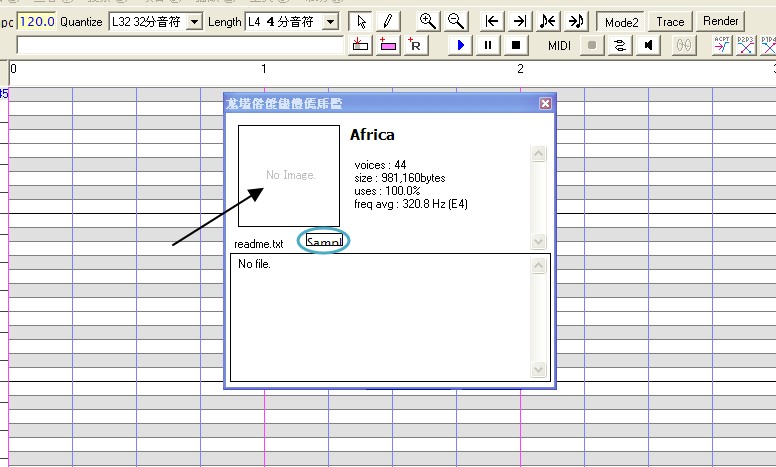
Task: Click the 'Africa' voicebank name
Action: (x=372, y=135)
